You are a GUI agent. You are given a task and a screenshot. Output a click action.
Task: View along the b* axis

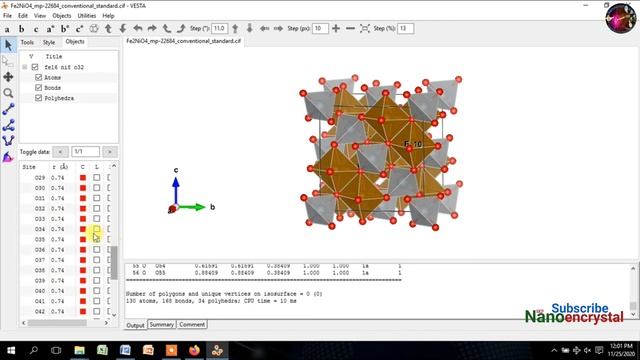pos(65,29)
